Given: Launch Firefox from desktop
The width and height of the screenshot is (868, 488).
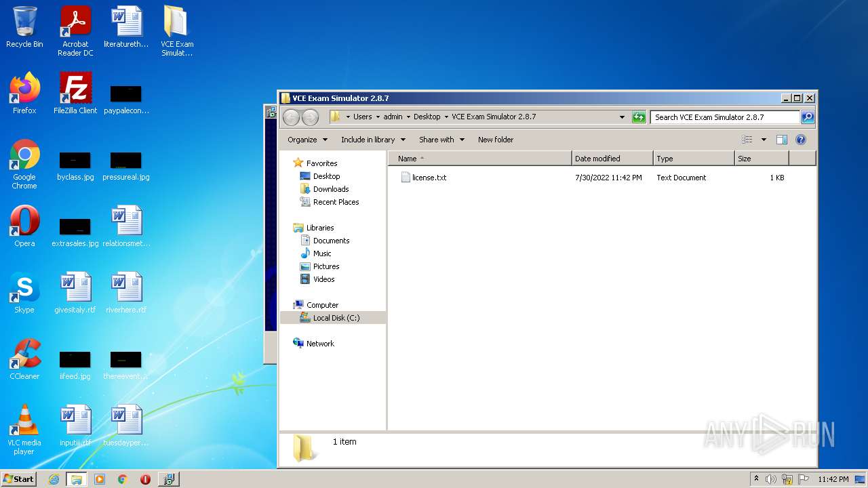Looking at the screenshot, I should point(24,94).
